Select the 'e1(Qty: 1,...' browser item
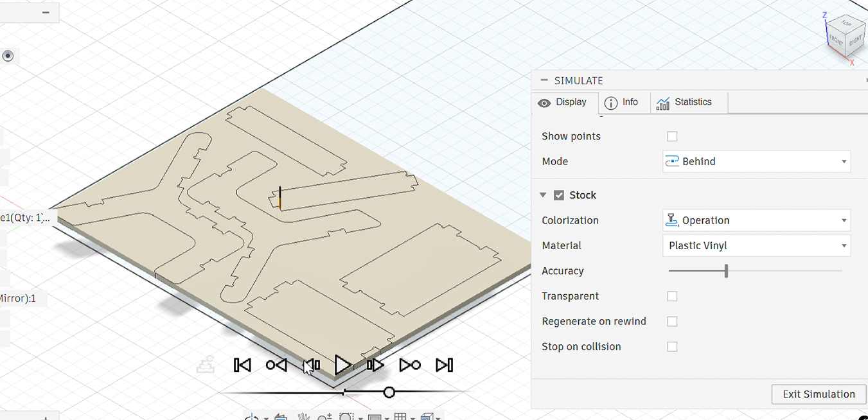This screenshot has width=868, height=420. tap(25, 218)
